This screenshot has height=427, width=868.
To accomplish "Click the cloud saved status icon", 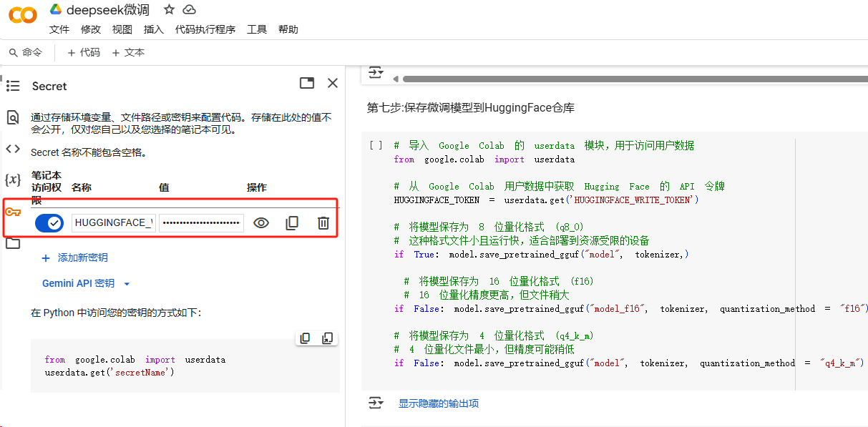I will click(189, 9).
